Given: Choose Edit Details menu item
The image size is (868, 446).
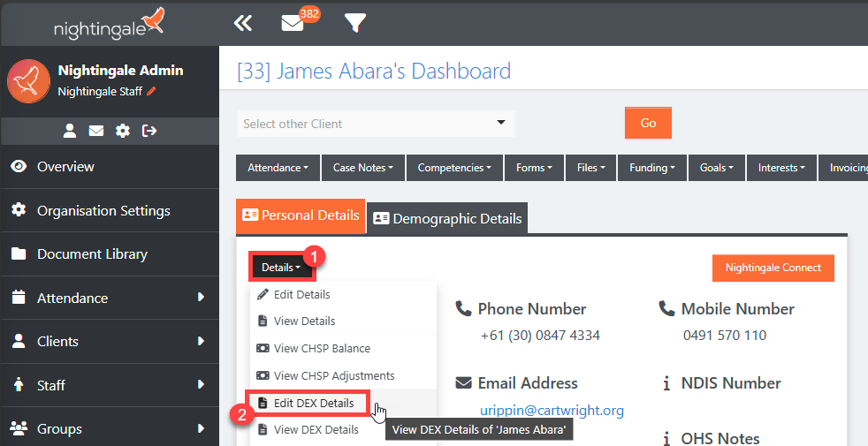Looking at the screenshot, I should click(343, 294).
